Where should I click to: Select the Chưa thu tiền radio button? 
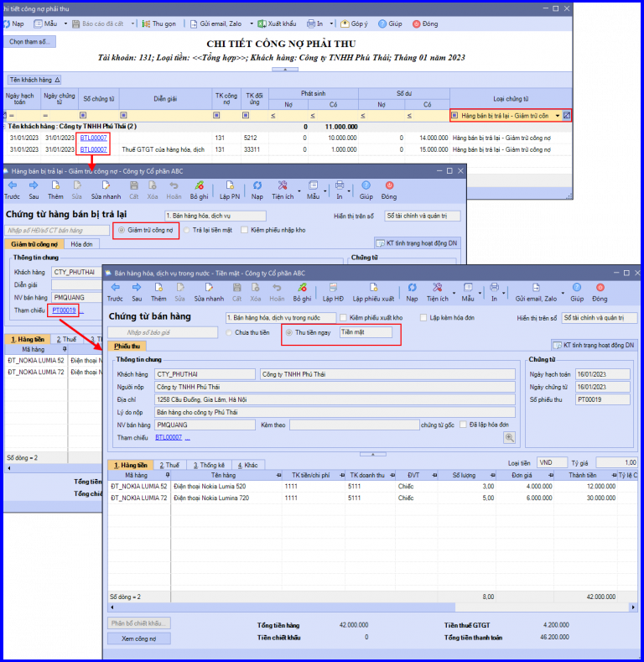click(x=229, y=332)
